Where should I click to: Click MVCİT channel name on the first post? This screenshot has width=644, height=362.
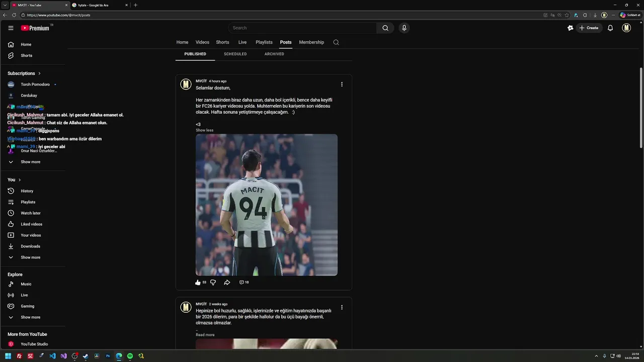click(201, 81)
